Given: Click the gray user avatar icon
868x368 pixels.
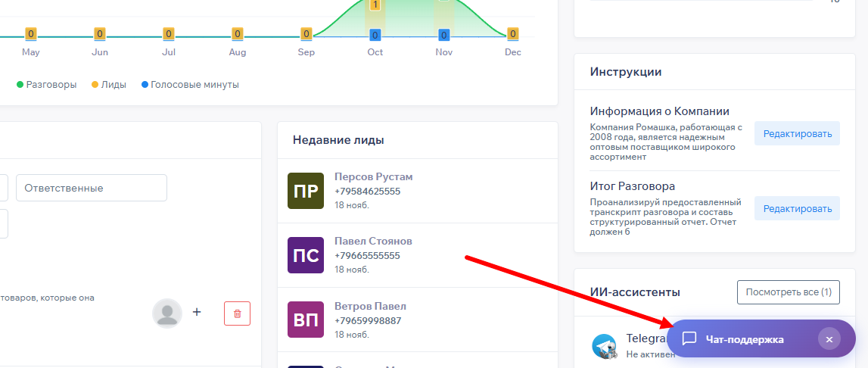Looking at the screenshot, I should (x=167, y=313).
